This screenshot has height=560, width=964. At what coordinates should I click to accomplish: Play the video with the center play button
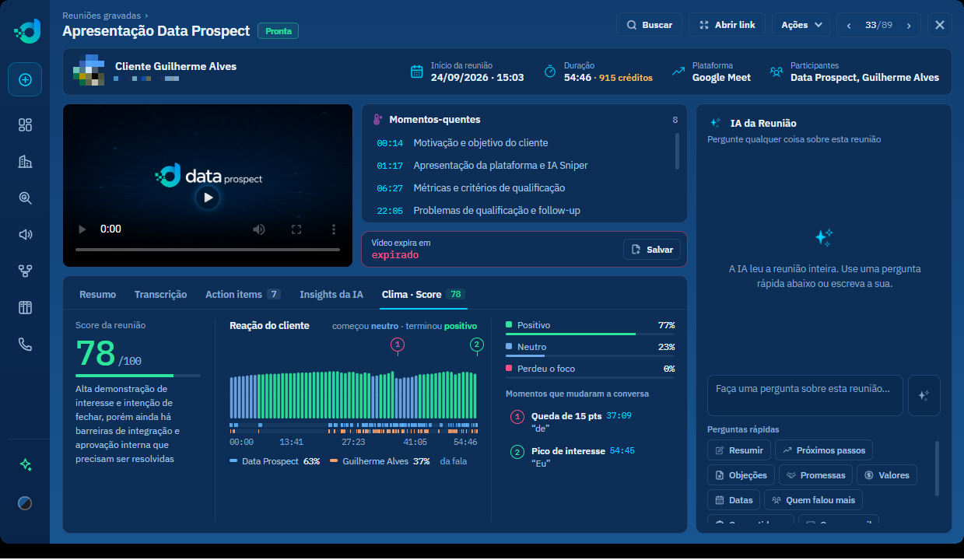(208, 198)
